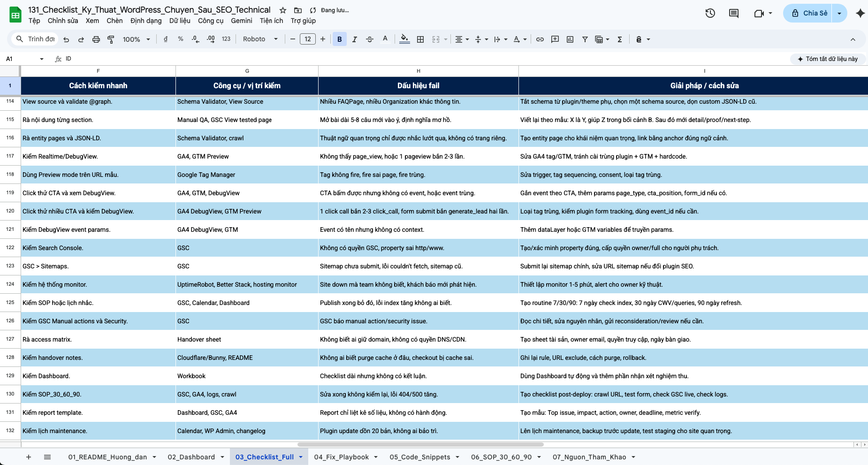Decrease decimal places

tap(196, 39)
